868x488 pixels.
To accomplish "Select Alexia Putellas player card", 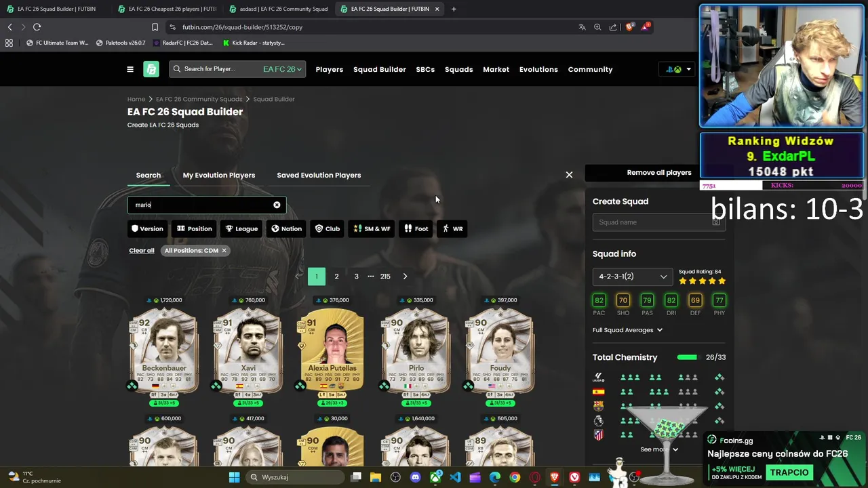I will pos(332,351).
